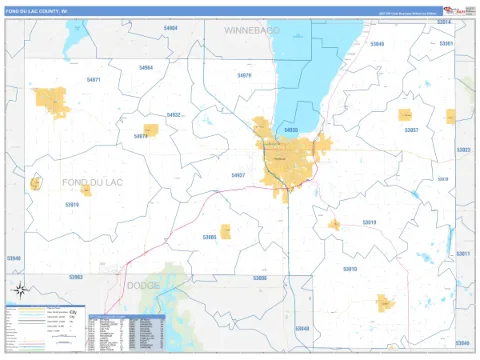480x360 pixels.
Task: Click the orange city square above 53057
Action: click(x=405, y=115)
